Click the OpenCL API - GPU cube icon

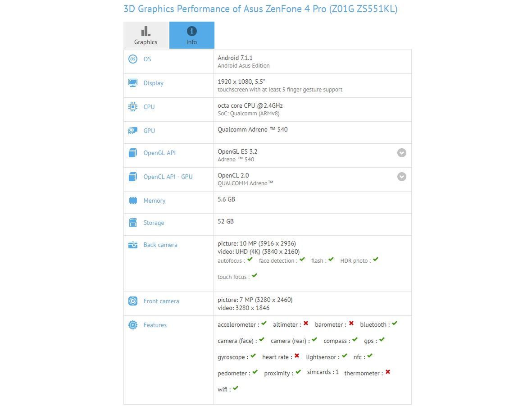[x=132, y=177]
